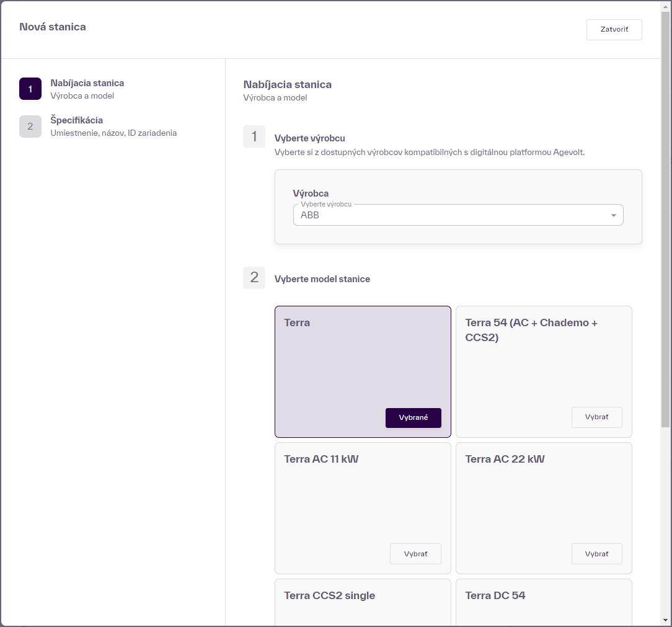Click the Terra AC 22 kW card title
The width and height of the screenshot is (672, 627).
505,459
